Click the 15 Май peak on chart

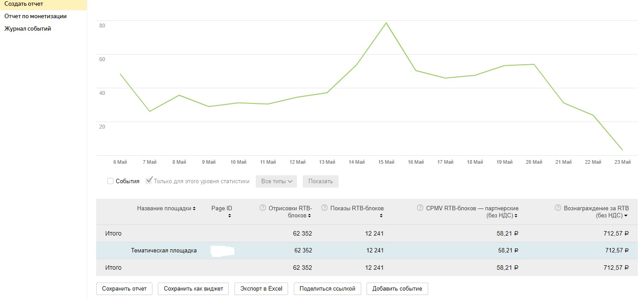pos(386,23)
